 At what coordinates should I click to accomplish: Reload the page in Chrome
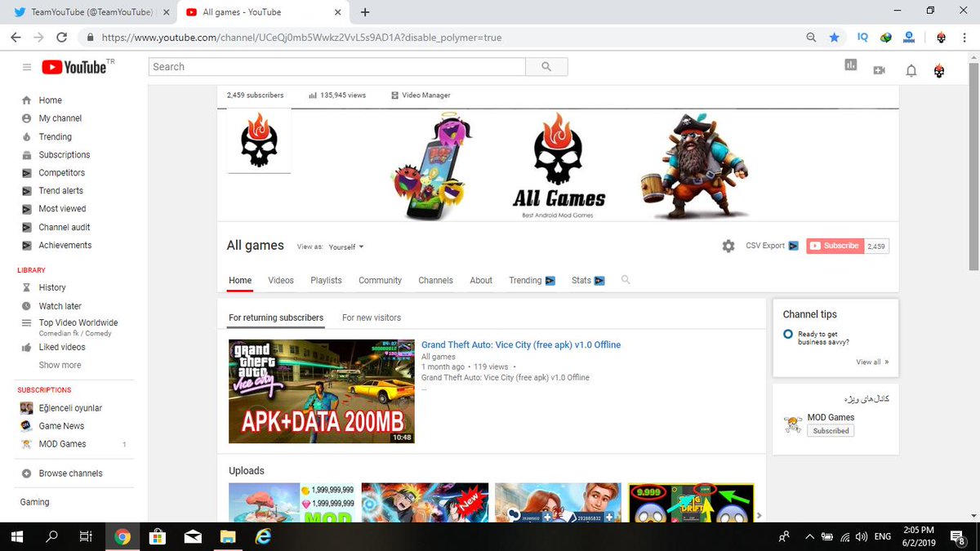(61, 38)
